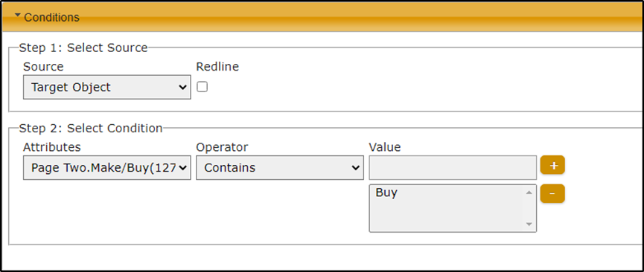The height and width of the screenshot is (272, 644).
Task: Click the value list scroll up arrow
Action: pyautogui.click(x=529, y=192)
